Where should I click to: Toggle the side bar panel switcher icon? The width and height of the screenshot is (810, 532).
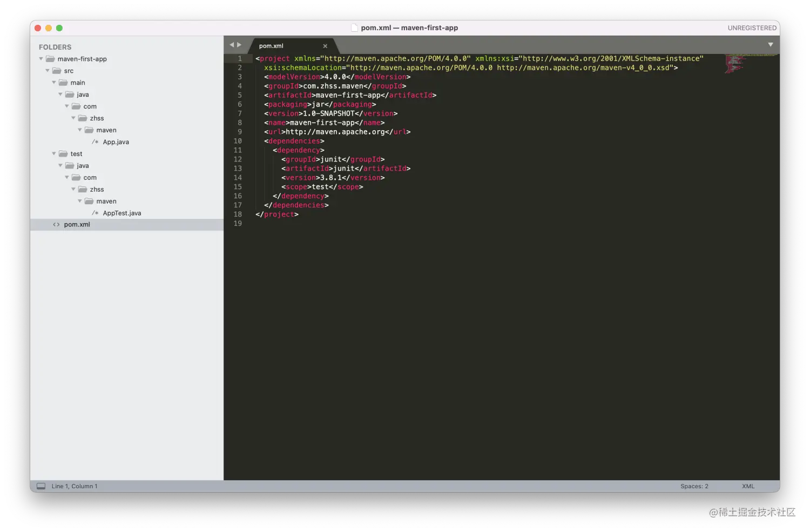pos(41,486)
